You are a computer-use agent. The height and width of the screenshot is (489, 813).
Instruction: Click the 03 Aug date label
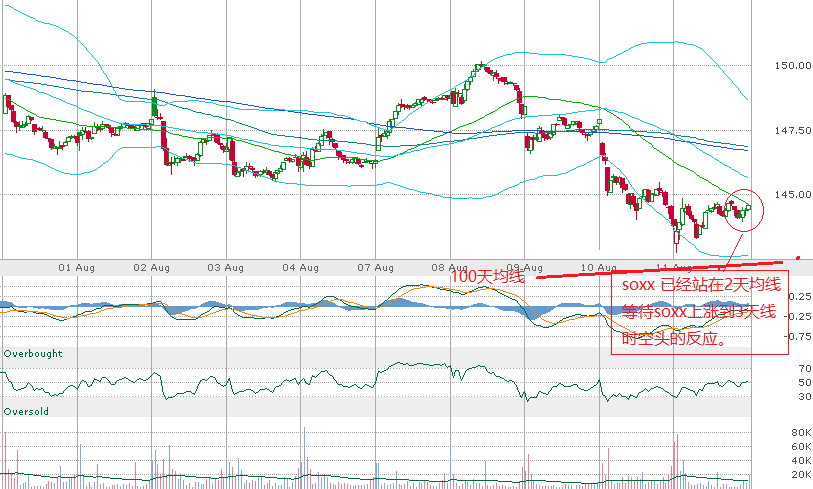click(226, 267)
